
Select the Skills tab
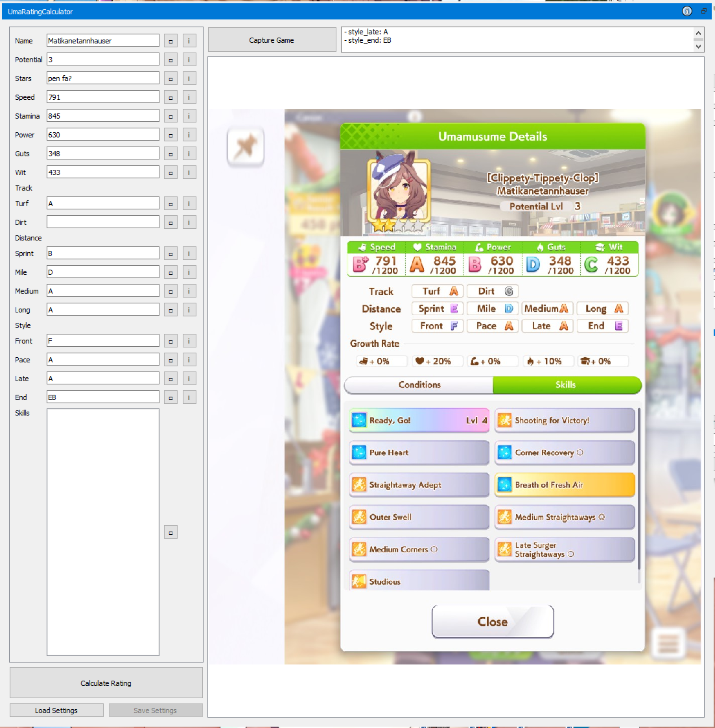coord(566,385)
